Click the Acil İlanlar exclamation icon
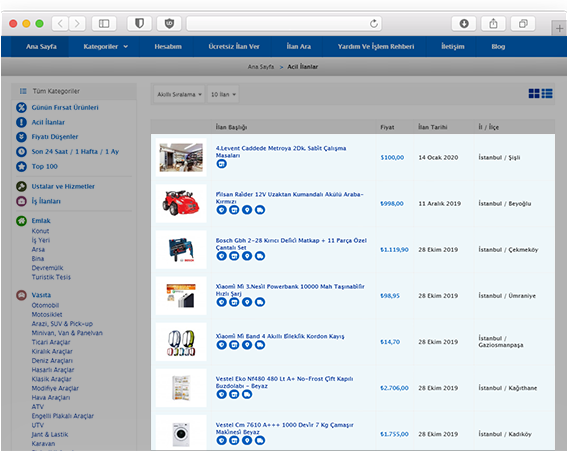The height and width of the screenshot is (451, 567). [x=21, y=122]
